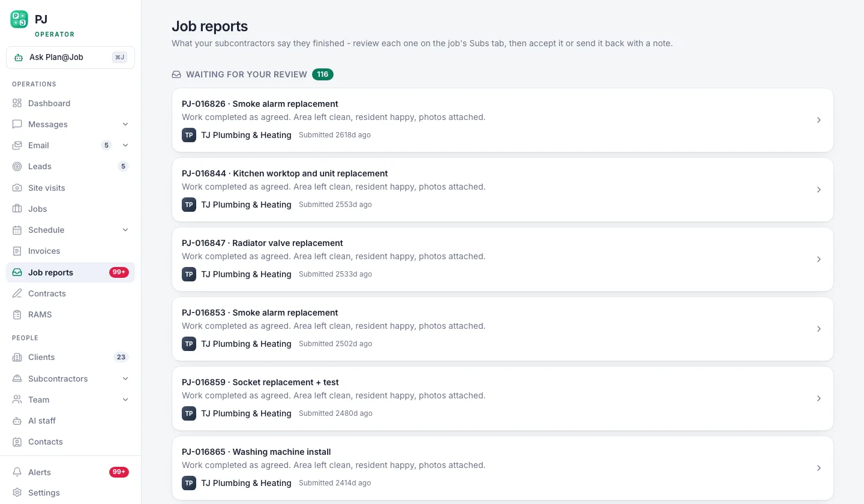Click the Leads count badge showing 5

[x=123, y=166]
